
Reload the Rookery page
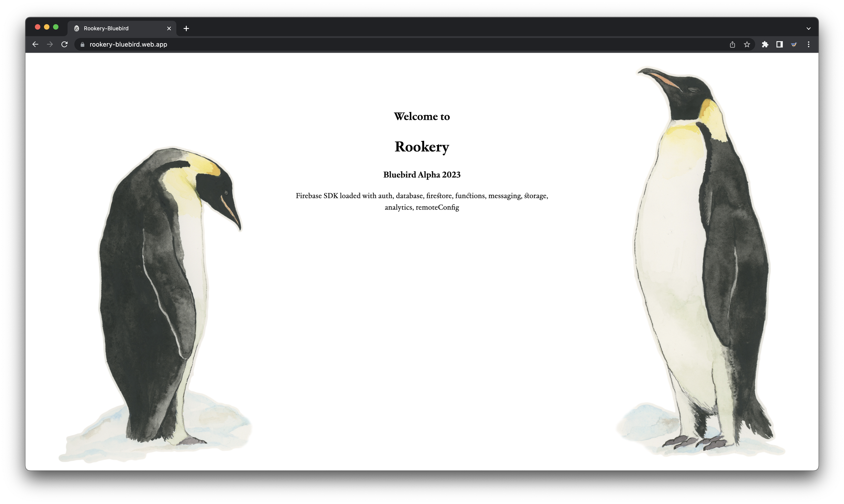[x=64, y=45]
